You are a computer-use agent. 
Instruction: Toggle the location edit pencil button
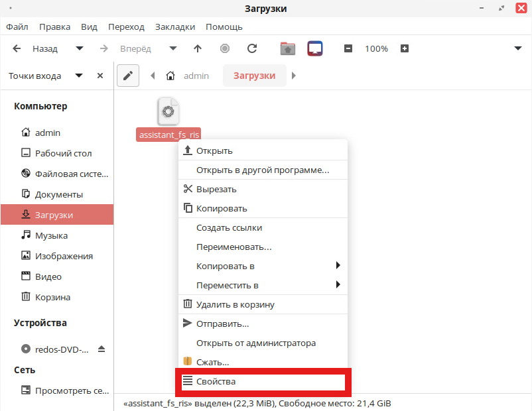click(128, 76)
